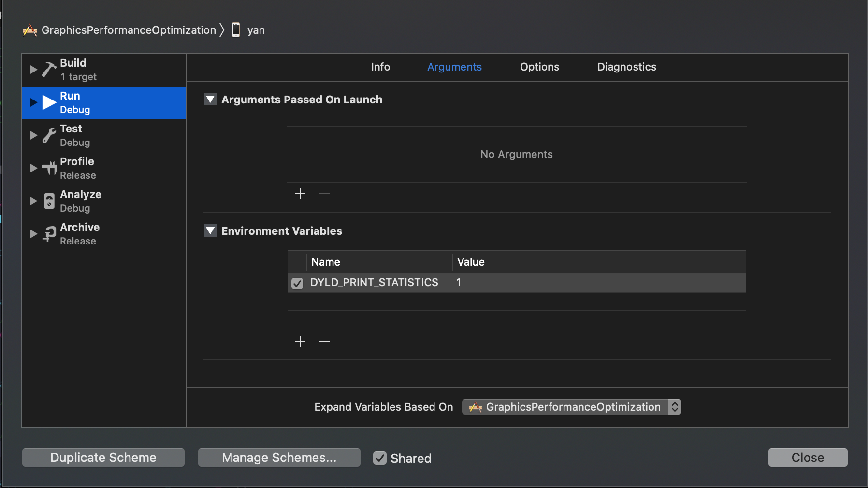This screenshot has width=868, height=488.
Task: Switch to the Diagnostics tab
Action: (626, 67)
